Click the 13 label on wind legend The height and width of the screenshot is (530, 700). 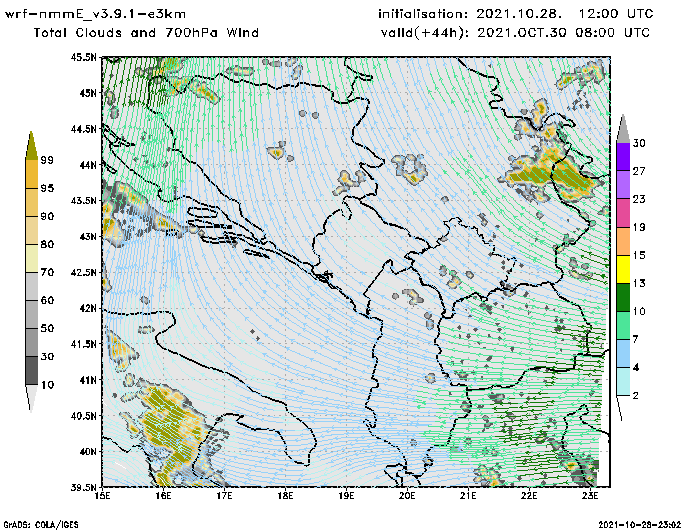pyautogui.click(x=639, y=284)
